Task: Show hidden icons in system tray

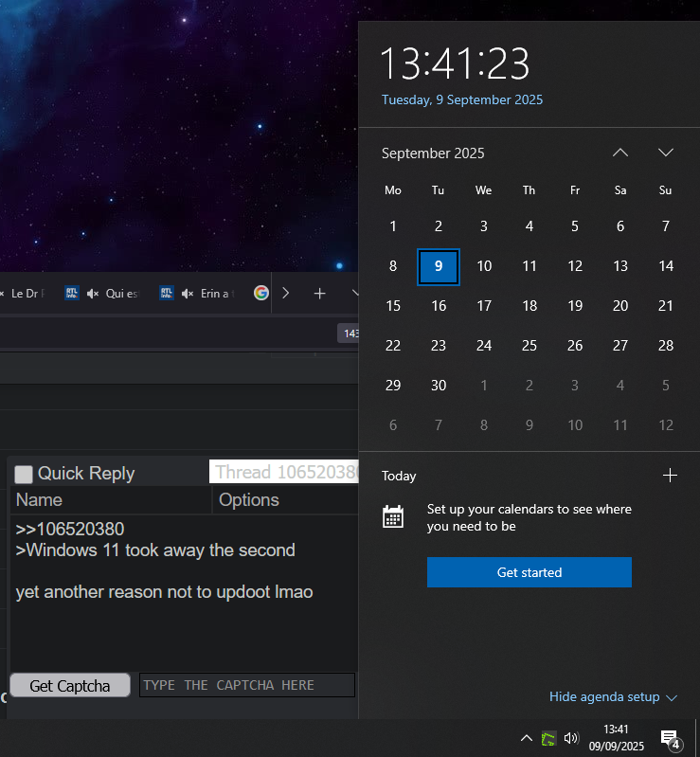Action: pyautogui.click(x=527, y=739)
